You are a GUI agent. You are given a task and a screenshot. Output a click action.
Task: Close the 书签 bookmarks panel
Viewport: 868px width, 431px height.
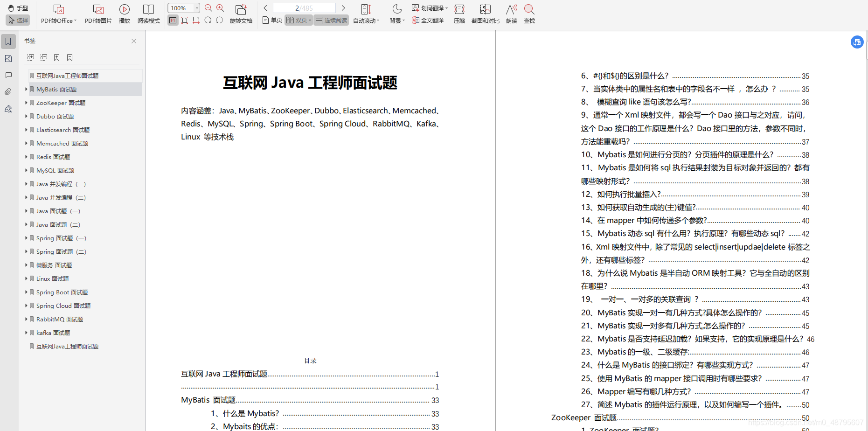point(134,41)
